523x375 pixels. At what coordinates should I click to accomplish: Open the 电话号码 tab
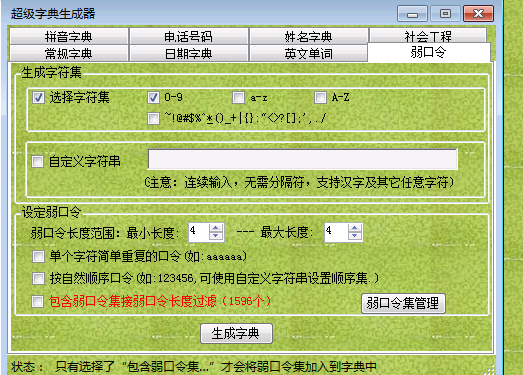tap(189, 36)
